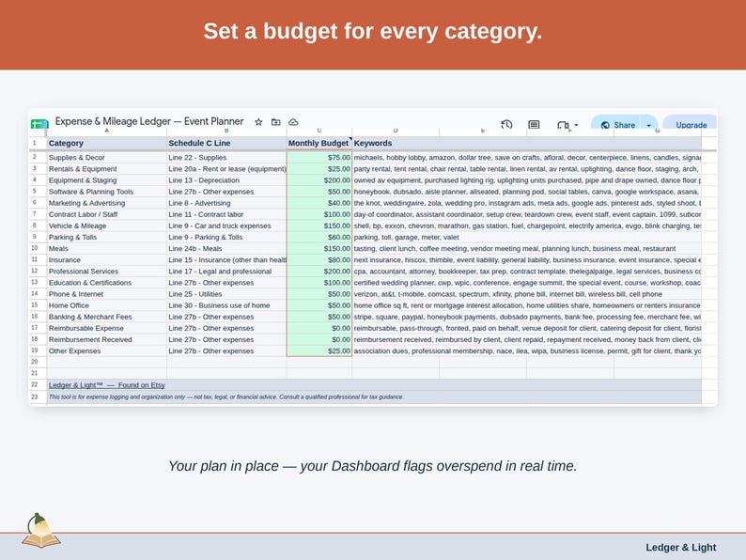The width and height of the screenshot is (746, 560).
Task: Select the Phone & Internet cell
Action: [x=106, y=294]
